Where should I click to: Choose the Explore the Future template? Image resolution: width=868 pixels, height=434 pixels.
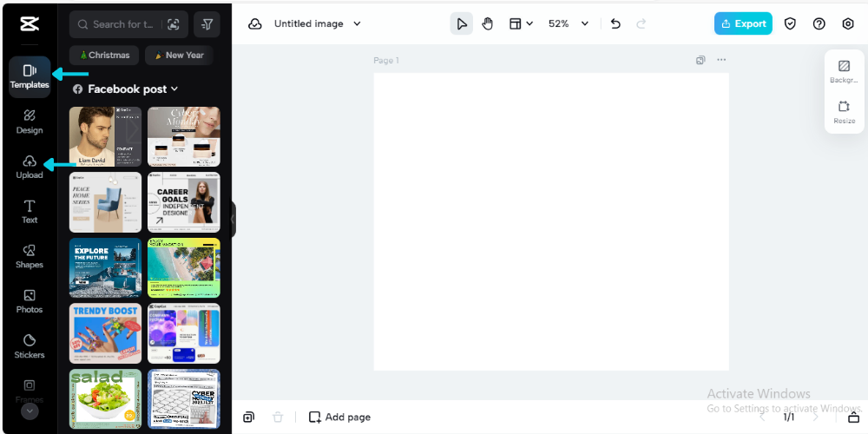[105, 268]
